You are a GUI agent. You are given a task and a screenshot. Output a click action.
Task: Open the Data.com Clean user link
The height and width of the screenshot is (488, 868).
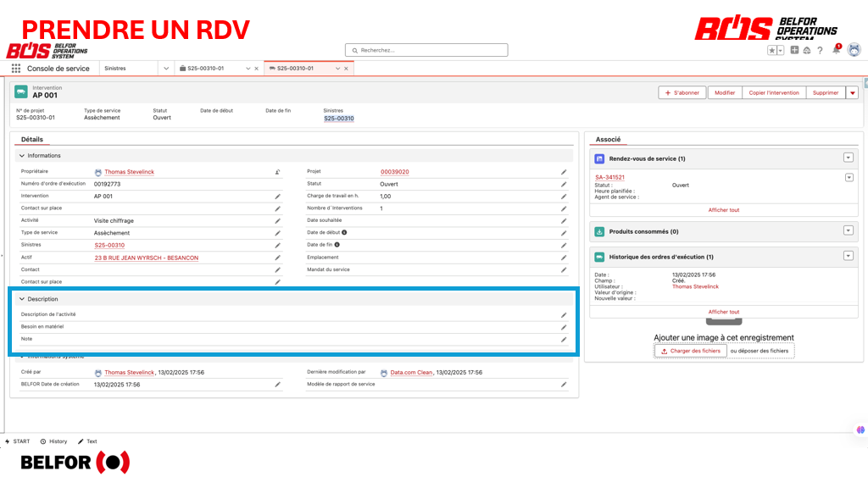(411, 373)
